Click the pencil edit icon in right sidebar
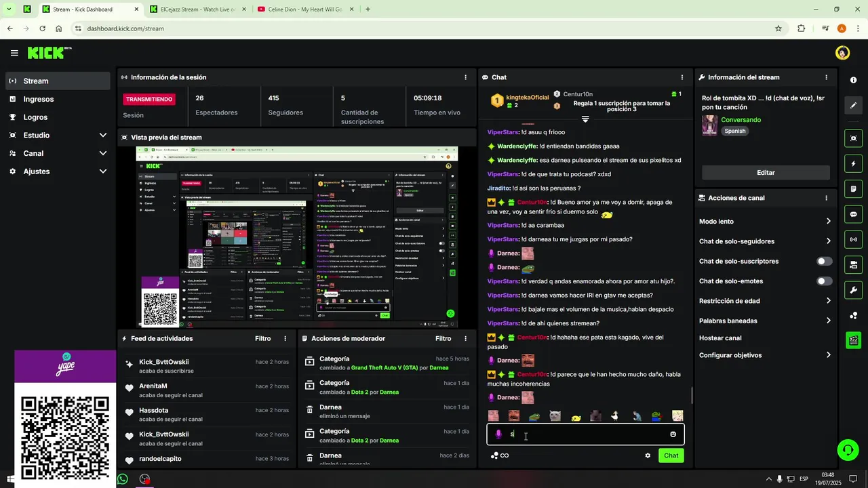This screenshot has width=868, height=488. [853, 105]
